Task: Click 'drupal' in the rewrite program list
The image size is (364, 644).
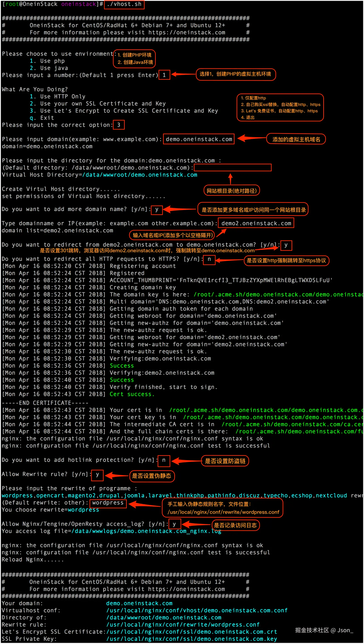Action: point(110,495)
